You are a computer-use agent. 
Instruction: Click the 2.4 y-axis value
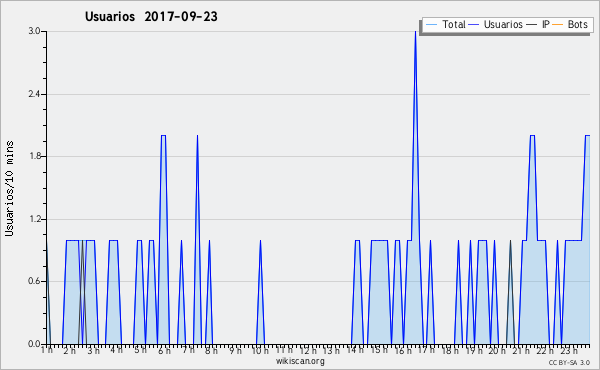[34, 94]
